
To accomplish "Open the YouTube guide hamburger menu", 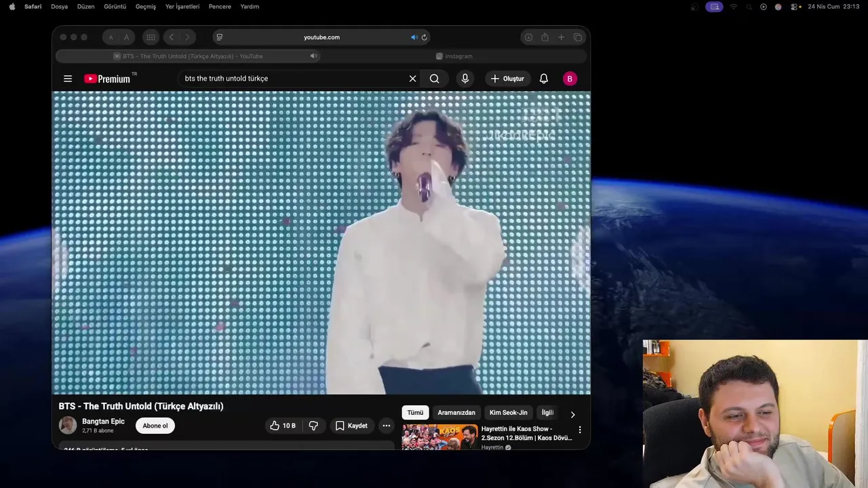I will point(68,79).
